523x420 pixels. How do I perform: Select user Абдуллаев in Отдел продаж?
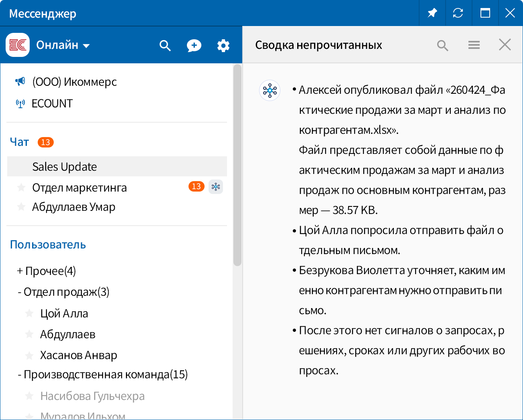(x=68, y=334)
